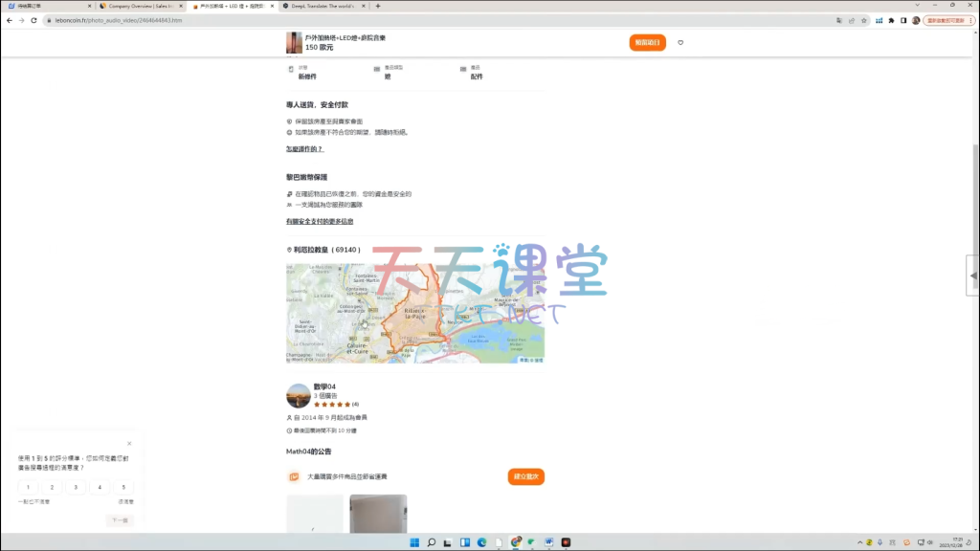Select rating 3 in the survey
The image size is (980, 551).
[76, 487]
